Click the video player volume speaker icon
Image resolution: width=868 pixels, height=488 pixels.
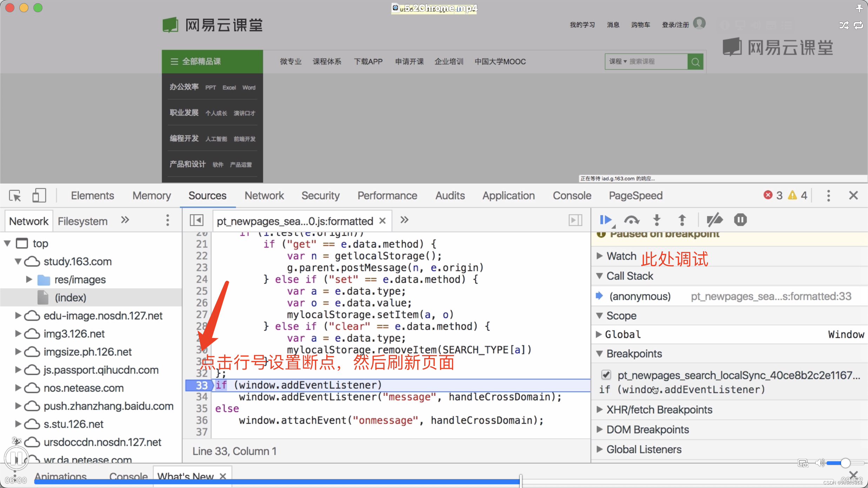(820, 463)
